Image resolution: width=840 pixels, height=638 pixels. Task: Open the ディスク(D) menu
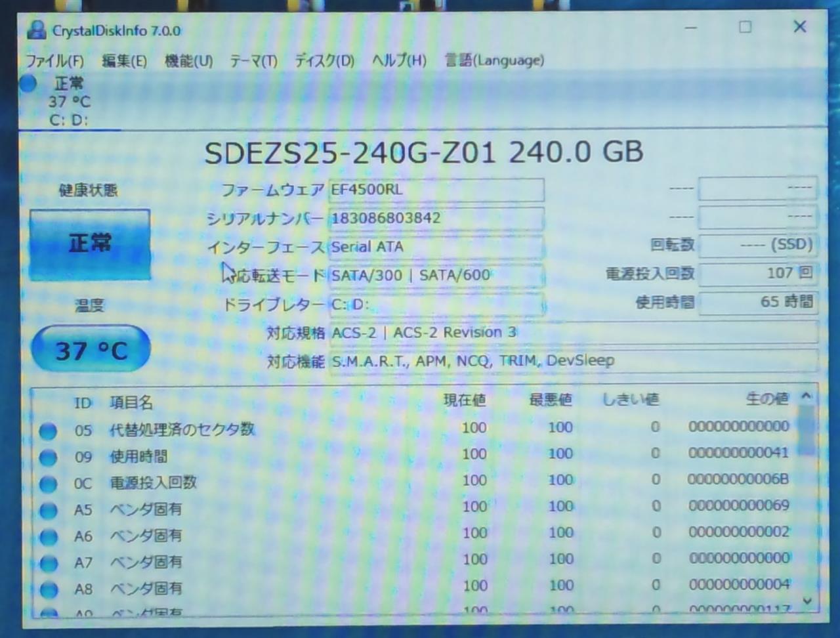(x=324, y=61)
